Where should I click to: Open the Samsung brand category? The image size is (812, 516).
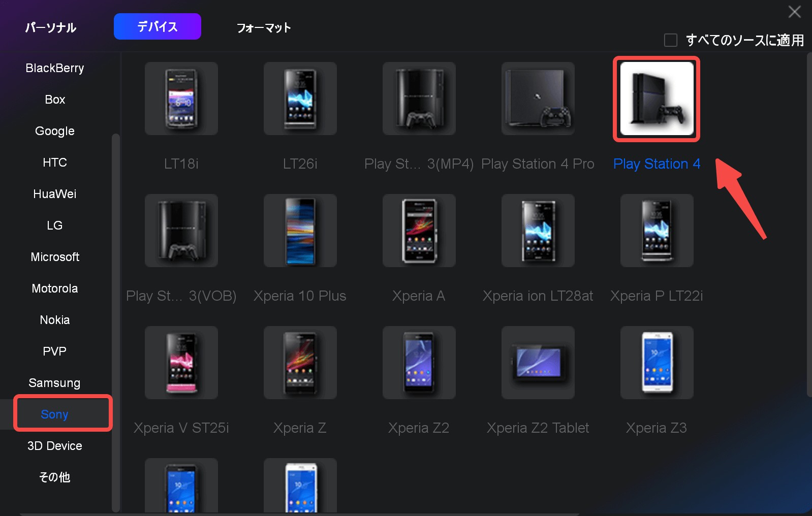coord(55,383)
